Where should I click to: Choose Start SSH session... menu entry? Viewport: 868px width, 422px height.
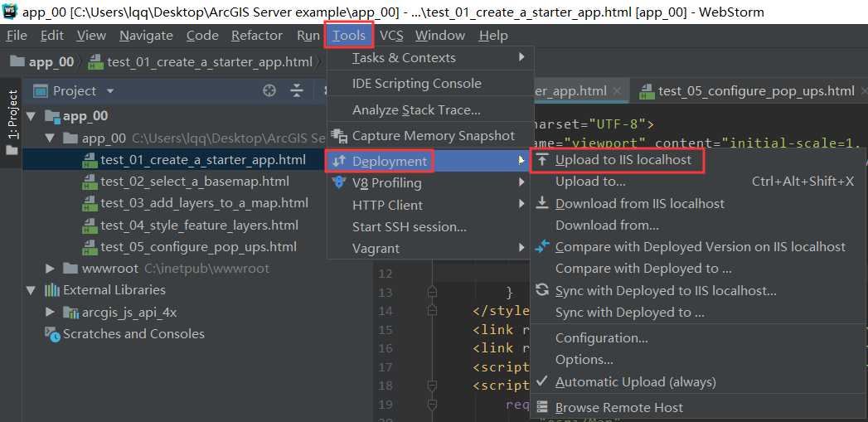(x=430, y=226)
